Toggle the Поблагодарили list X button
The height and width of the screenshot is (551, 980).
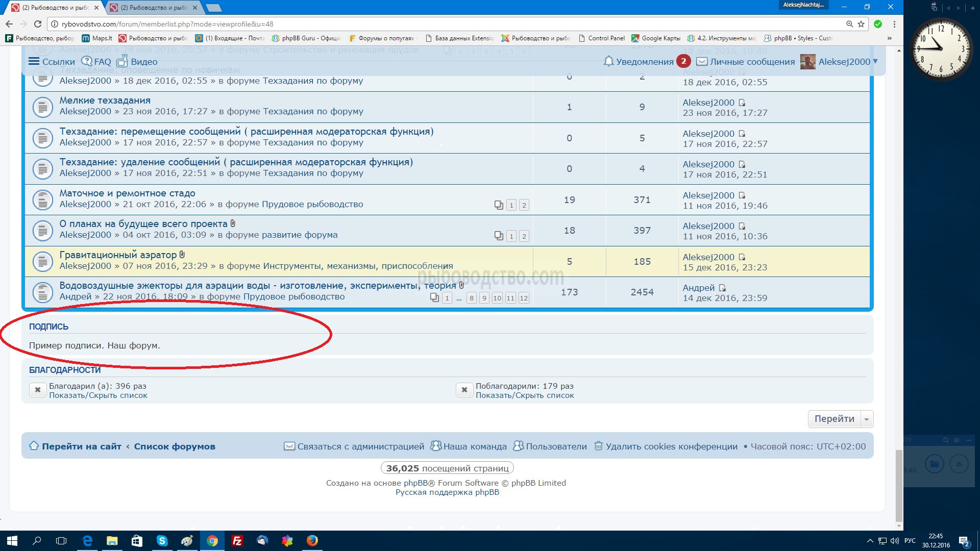coord(464,390)
